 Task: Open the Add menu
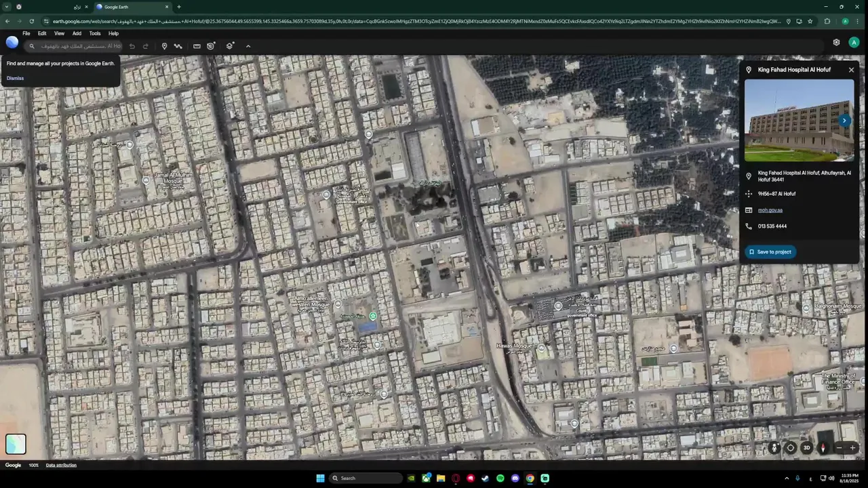[77, 33]
